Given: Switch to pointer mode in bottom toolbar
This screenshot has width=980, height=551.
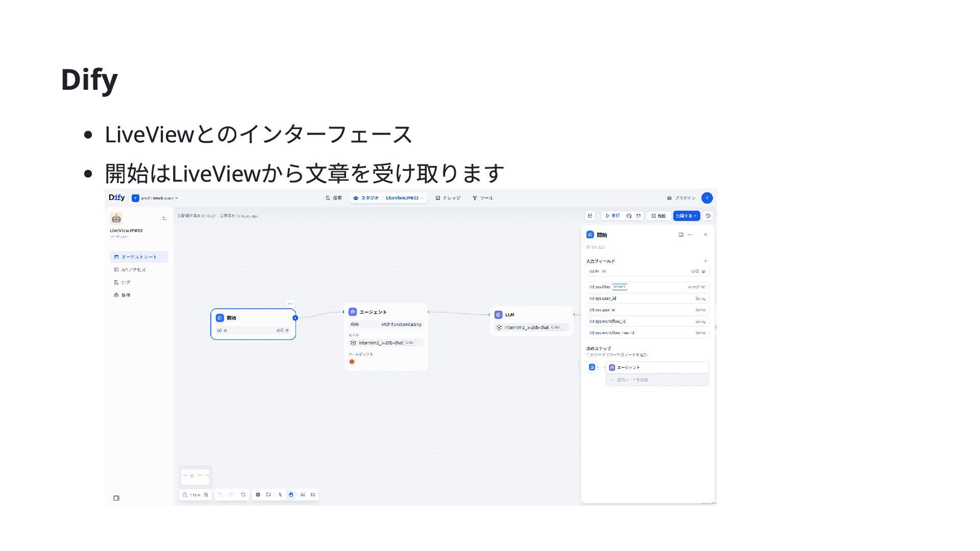Looking at the screenshot, I should click(280, 495).
